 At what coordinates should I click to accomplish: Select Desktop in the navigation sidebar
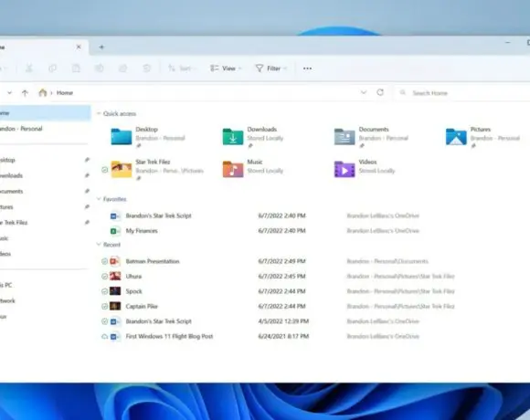(x=7, y=160)
